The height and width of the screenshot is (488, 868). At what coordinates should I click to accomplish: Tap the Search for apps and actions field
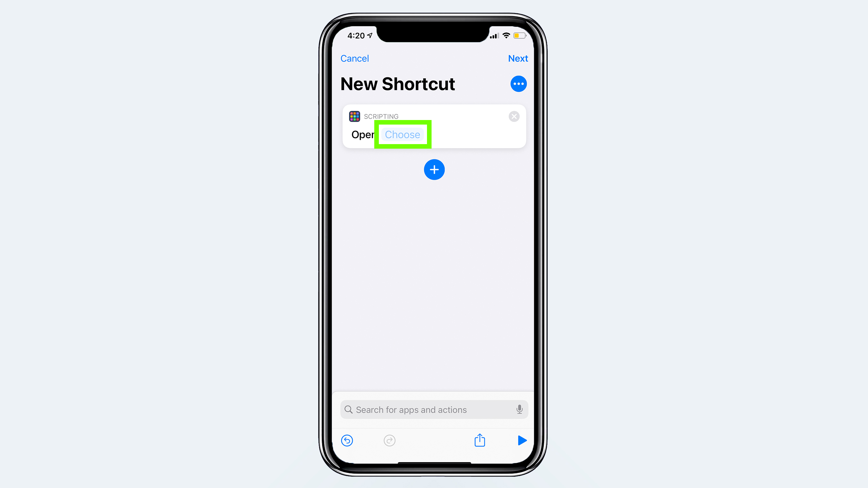click(434, 409)
